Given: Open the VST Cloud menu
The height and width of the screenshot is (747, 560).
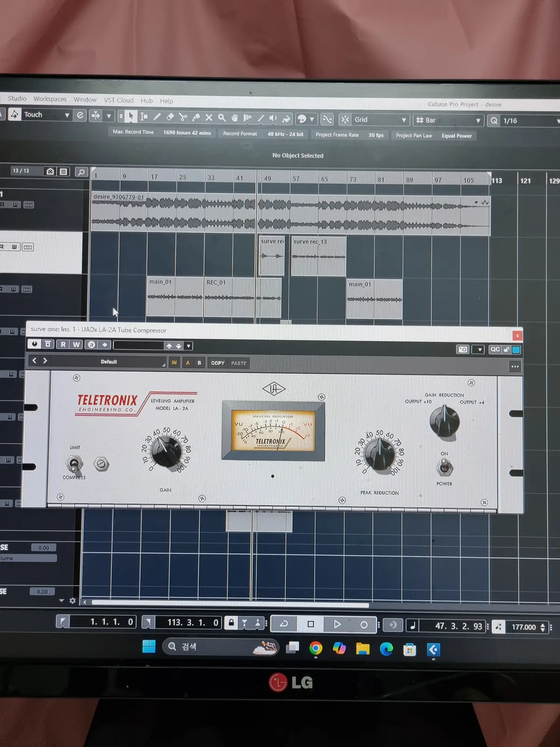Looking at the screenshot, I should click(x=119, y=100).
